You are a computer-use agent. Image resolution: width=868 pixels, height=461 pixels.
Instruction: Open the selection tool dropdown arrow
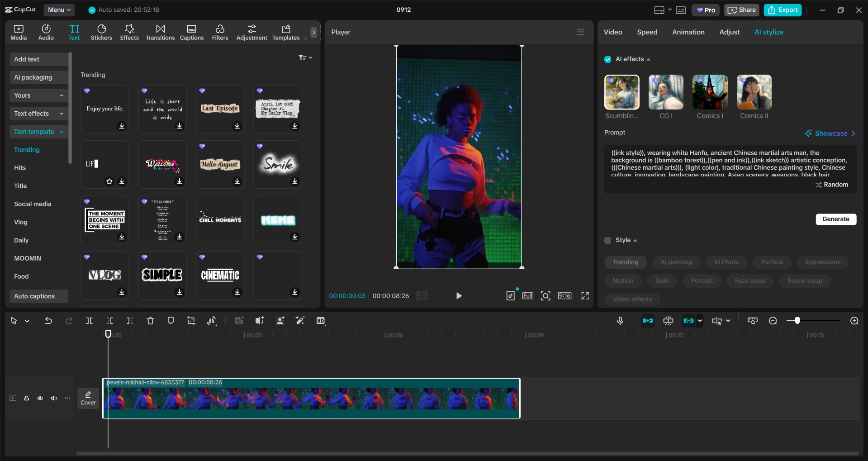click(x=27, y=321)
